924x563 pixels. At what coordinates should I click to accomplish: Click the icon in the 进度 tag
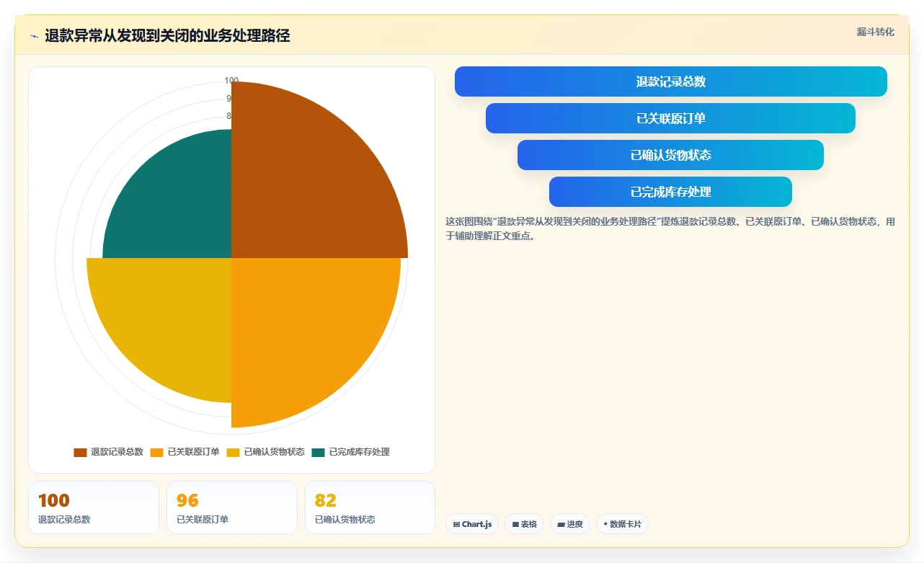click(x=561, y=525)
